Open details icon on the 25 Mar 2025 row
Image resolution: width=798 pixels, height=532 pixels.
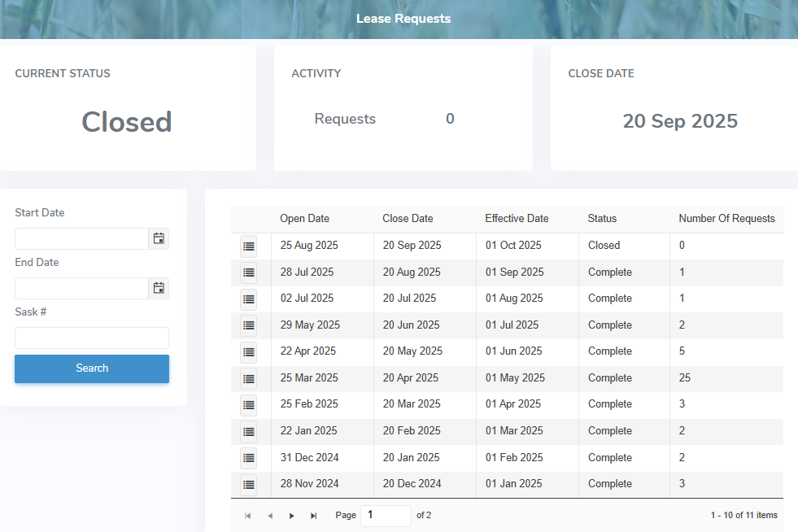[248, 378]
